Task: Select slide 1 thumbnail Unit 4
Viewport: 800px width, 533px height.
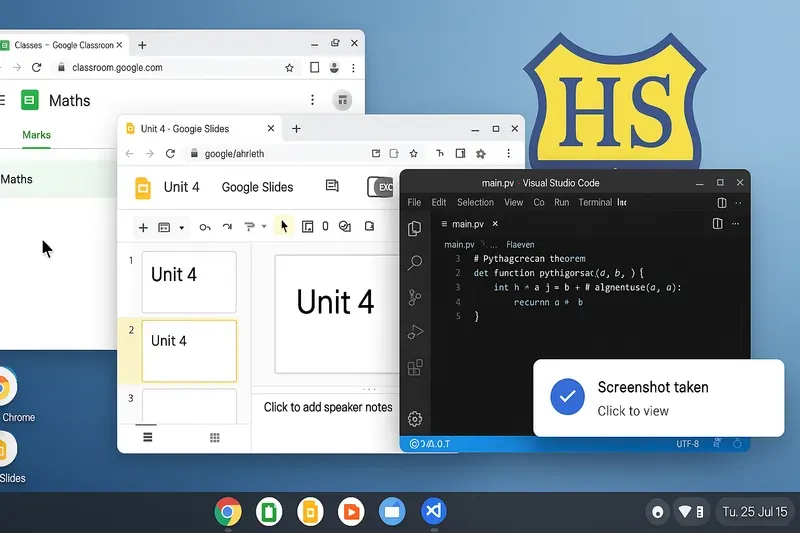Action: click(189, 282)
